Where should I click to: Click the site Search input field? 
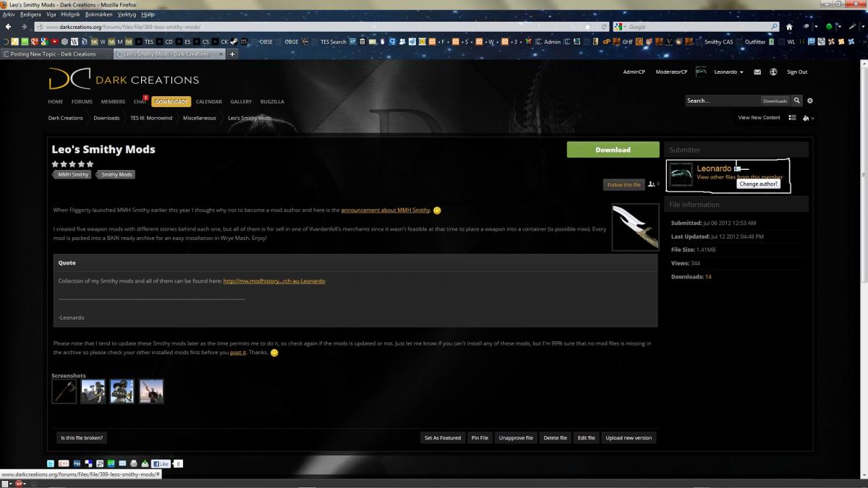tap(722, 100)
